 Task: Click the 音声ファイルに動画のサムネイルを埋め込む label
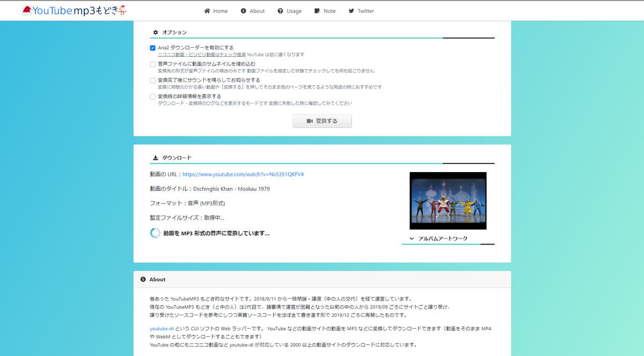tap(207, 64)
